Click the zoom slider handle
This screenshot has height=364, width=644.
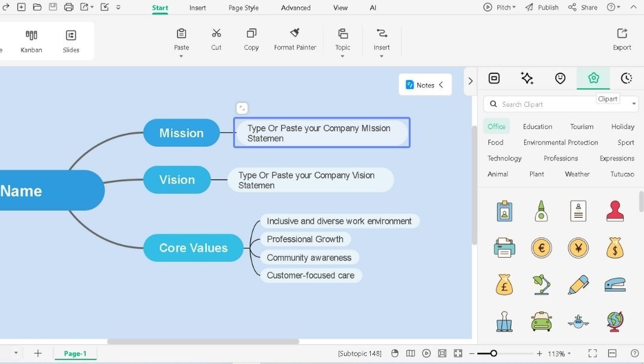494,353
